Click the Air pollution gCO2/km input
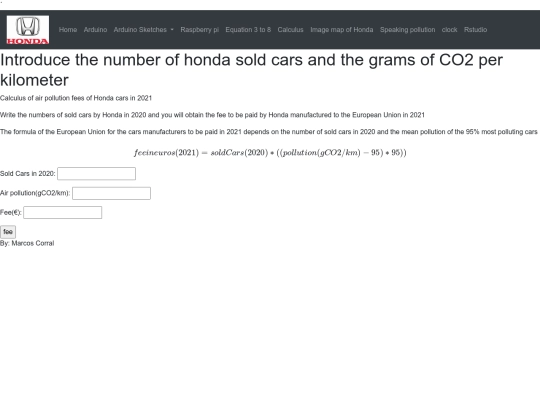Image resolution: width=540 pixels, height=405 pixels. pyautogui.click(x=111, y=193)
